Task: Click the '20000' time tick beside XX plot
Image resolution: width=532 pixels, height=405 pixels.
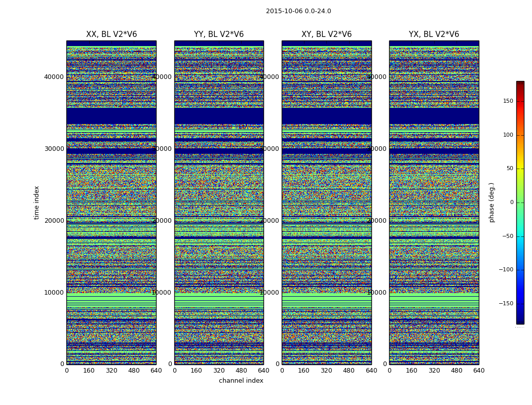Action: 54,221
